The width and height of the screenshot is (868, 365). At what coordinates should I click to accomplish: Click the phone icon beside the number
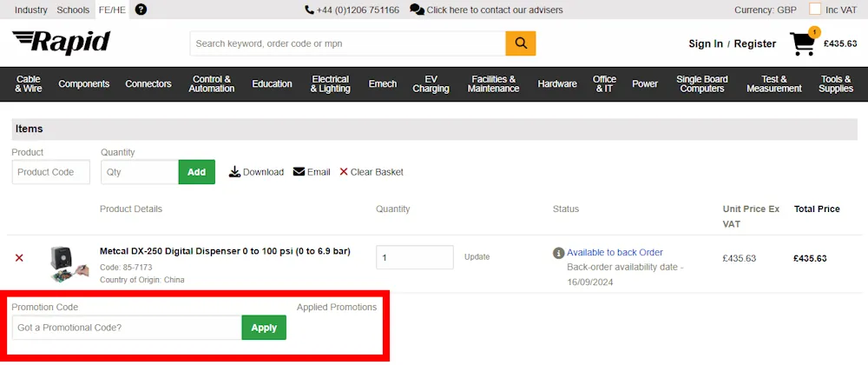coord(309,10)
